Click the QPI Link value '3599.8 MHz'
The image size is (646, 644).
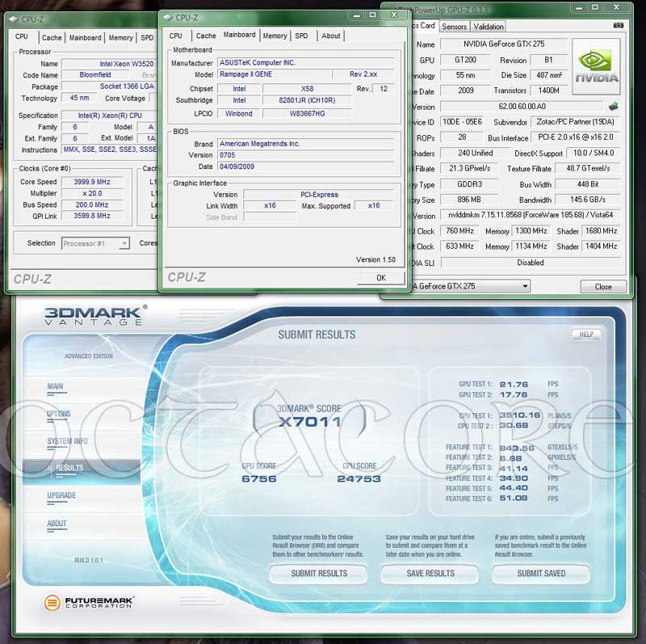92,216
